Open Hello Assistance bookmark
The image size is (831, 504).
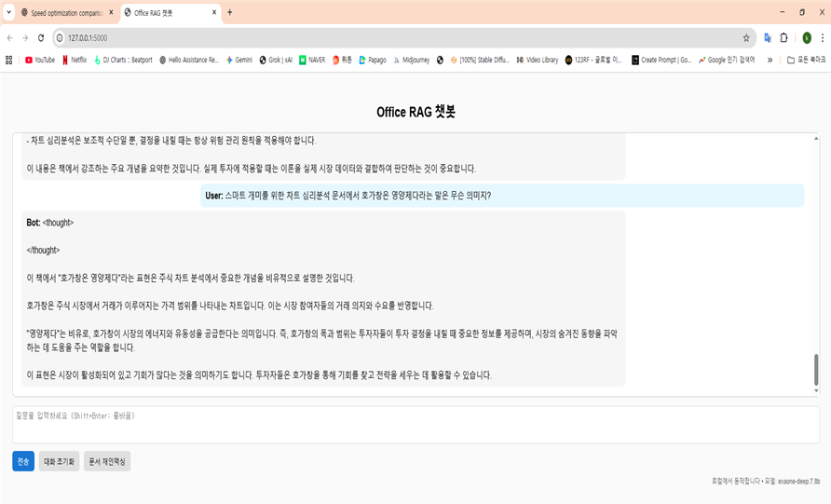189,60
